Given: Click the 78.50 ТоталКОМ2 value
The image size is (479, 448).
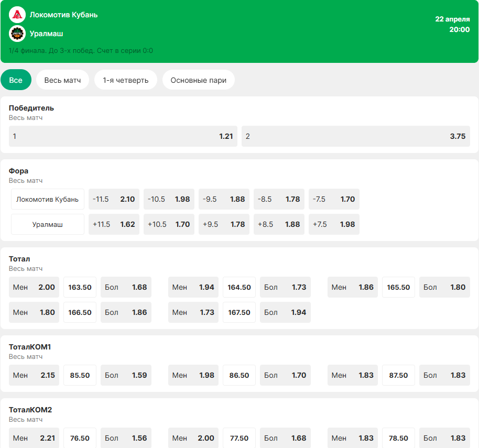Looking at the screenshot, I should tap(398, 438).
